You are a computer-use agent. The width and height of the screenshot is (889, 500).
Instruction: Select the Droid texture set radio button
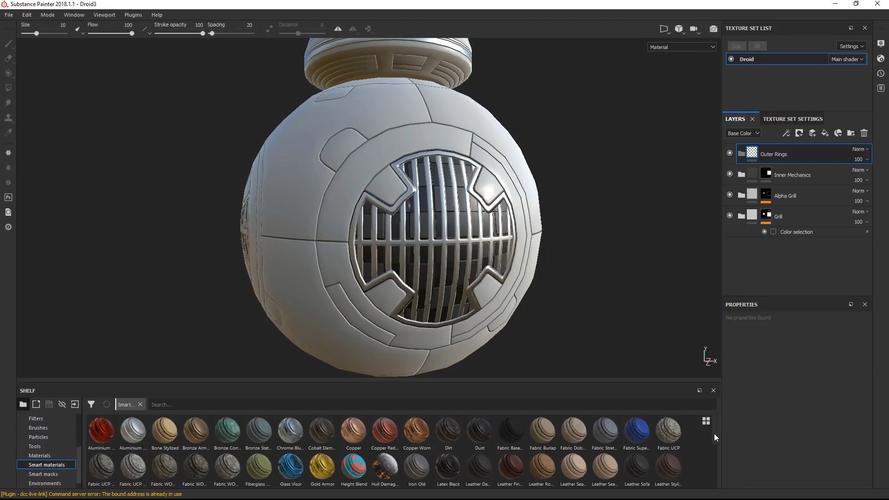(731, 59)
